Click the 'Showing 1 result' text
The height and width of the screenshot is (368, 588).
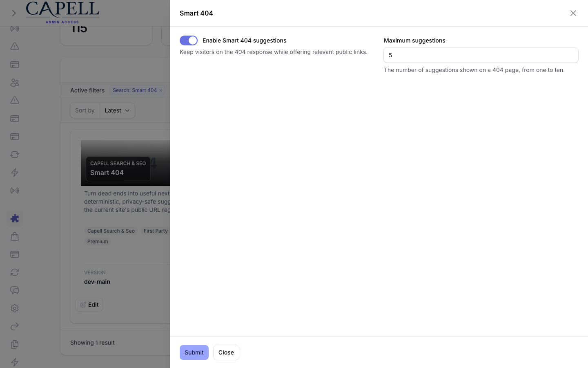pos(92,343)
